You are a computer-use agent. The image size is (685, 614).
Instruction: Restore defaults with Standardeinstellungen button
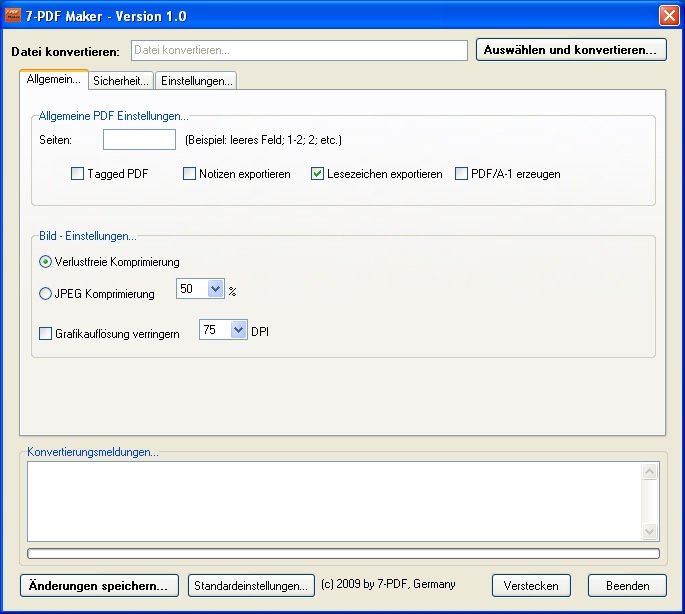tap(250, 585)
